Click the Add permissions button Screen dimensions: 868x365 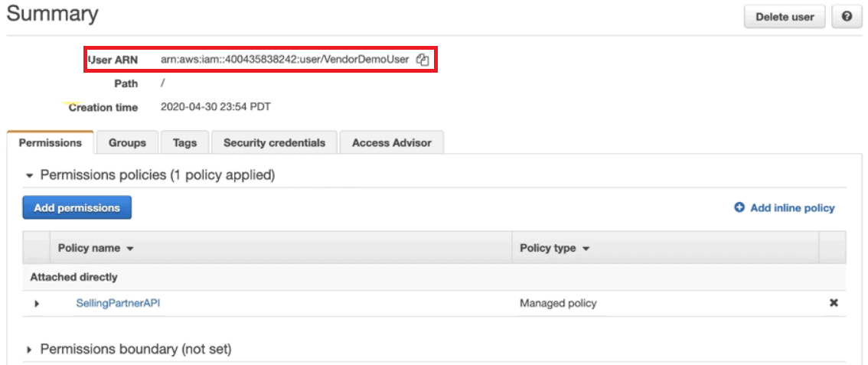coord(77,208)
